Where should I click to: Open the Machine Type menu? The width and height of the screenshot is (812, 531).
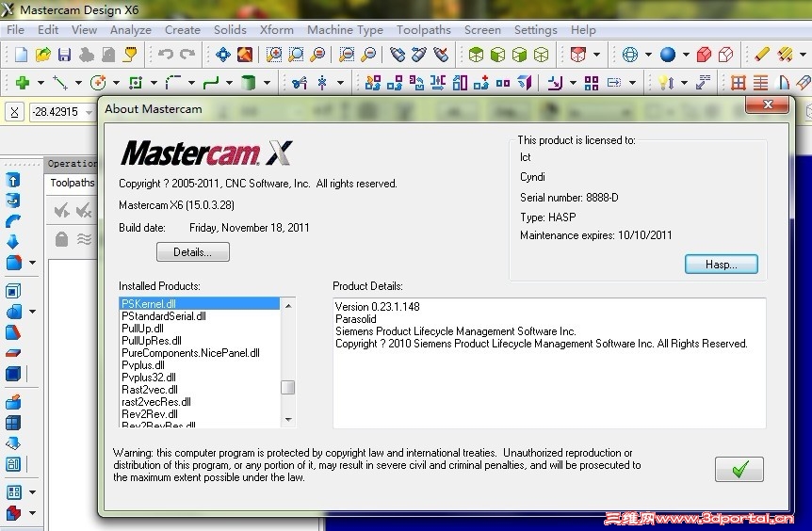345,30
